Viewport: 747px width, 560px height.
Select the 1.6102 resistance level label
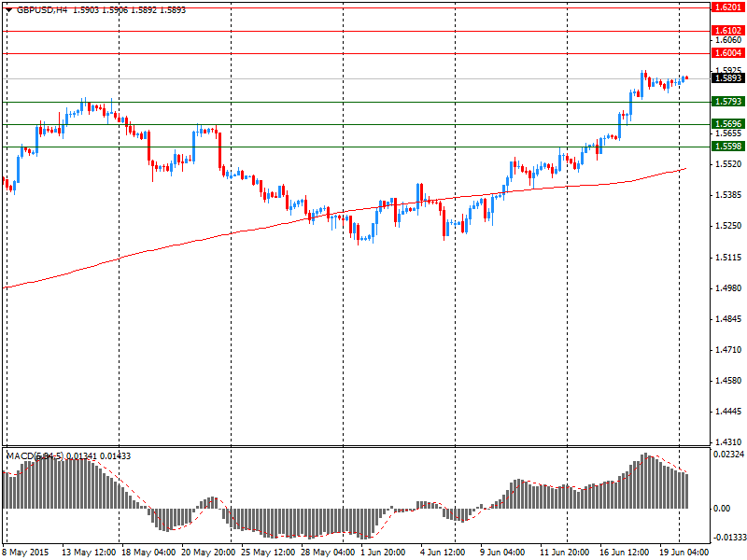pos(727,31)
